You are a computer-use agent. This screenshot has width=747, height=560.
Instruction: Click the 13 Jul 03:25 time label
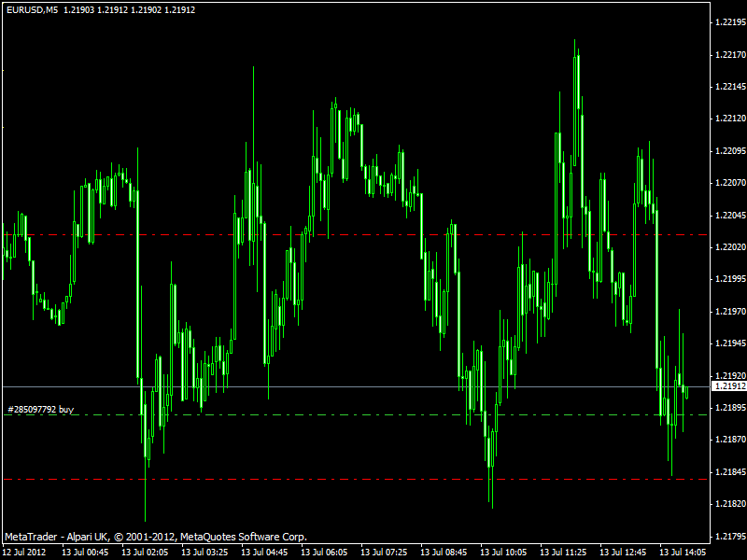coord(204,553)
